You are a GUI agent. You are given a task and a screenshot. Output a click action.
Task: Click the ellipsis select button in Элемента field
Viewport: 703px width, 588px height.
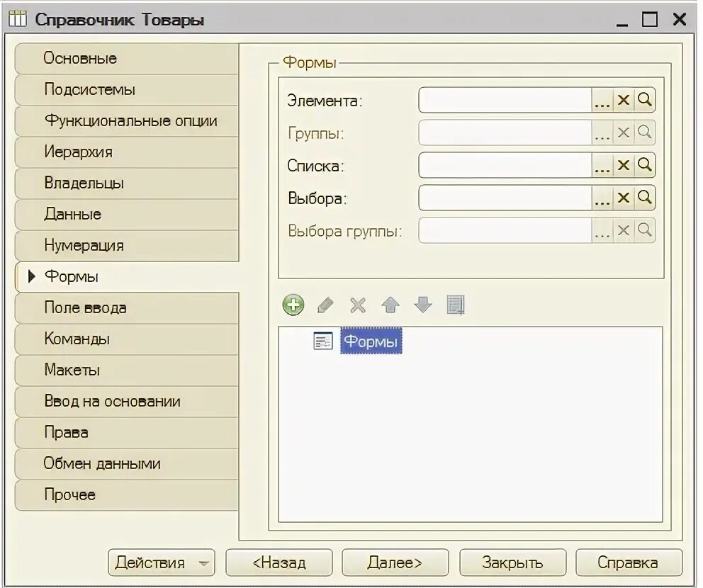click(602, 100)
